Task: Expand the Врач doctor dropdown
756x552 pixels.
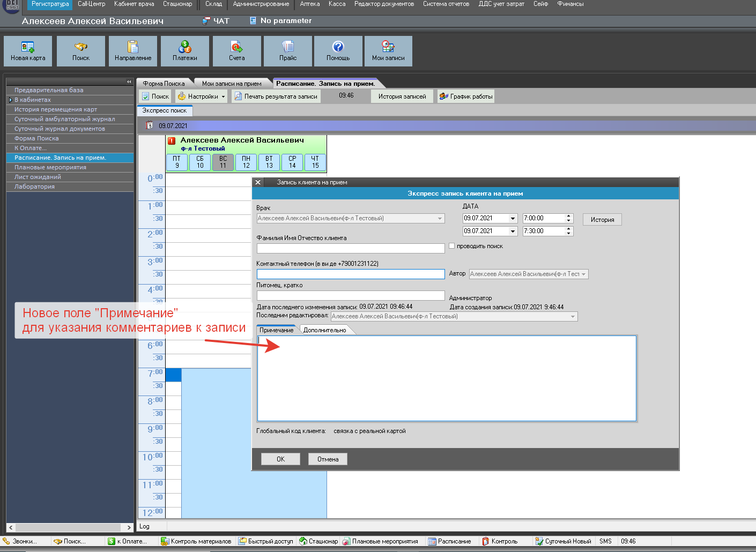Action: click(440, 219)
